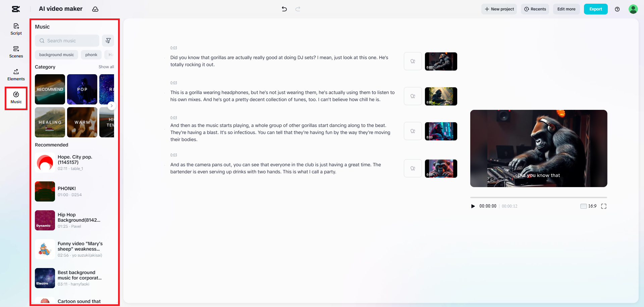Screen dimensions: 644x307
Task: Play the video preview
Action: [x=473, y=206]
